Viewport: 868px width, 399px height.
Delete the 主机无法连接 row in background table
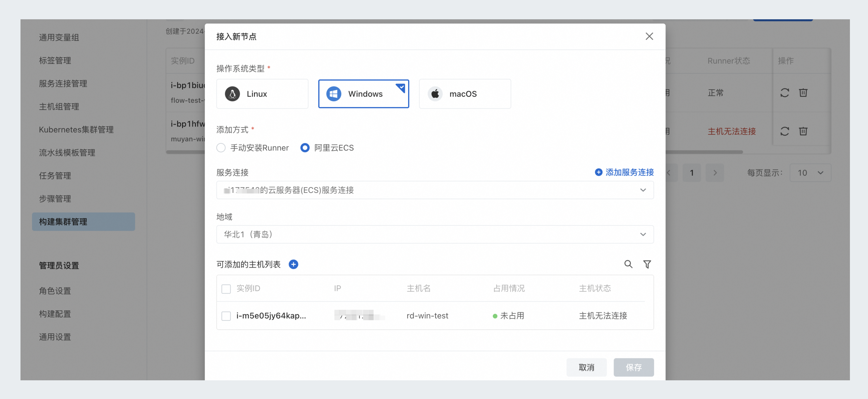pos(803,131)
